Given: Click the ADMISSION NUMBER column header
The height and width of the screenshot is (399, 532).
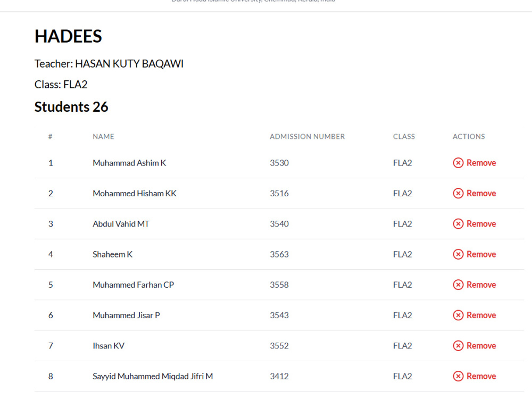Looking at the screenshot, I should point(307,136).
